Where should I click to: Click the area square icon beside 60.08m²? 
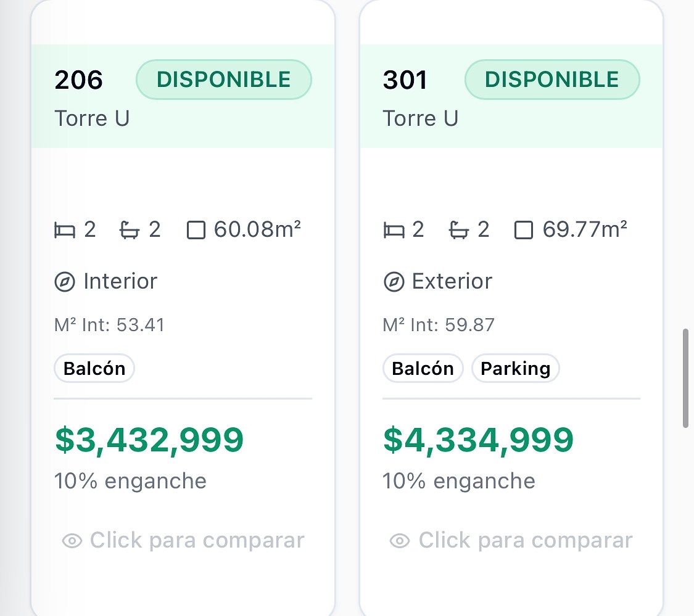(x=196, y=230)
